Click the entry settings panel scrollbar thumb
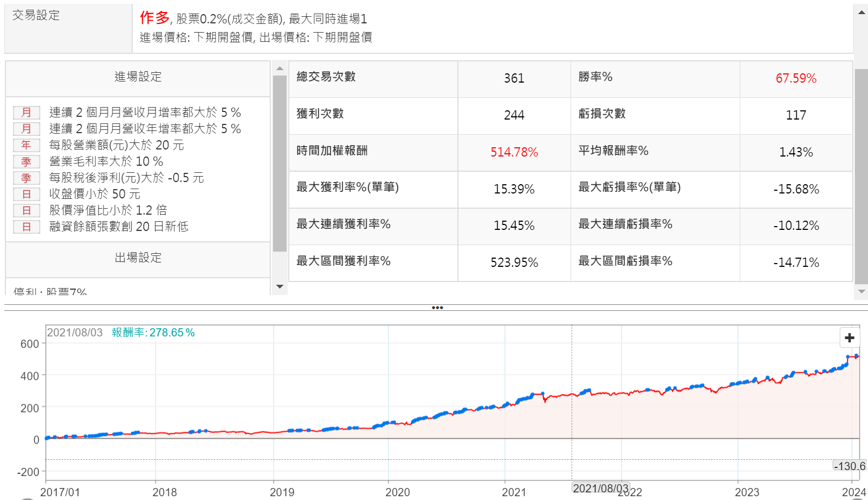Screen dimensions: 868x500 pos(280,163)
